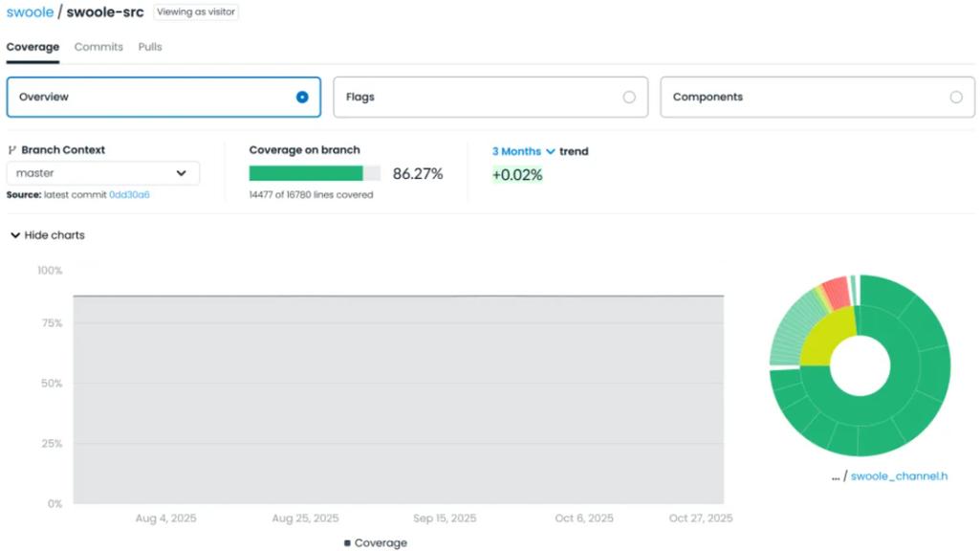Screen dimensions: 980x551
Task: Click the red segment of the sunburst
Action: [x=837, y=292]
